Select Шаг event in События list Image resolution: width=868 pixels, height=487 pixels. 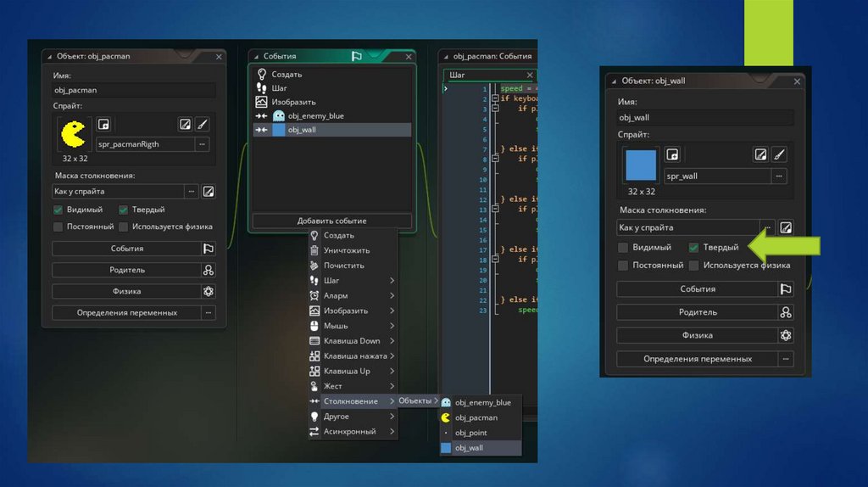pos(332,87)
